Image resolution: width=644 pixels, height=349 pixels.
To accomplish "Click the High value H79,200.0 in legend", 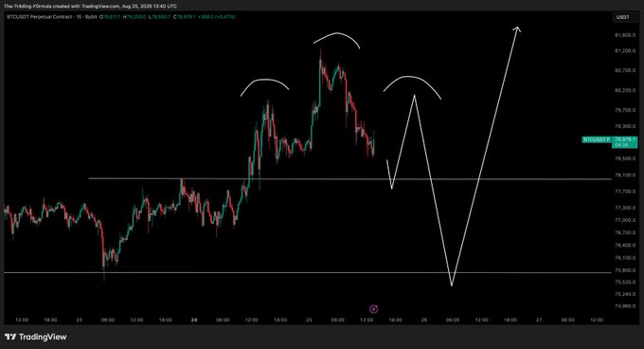I will (x=134, y=17).
